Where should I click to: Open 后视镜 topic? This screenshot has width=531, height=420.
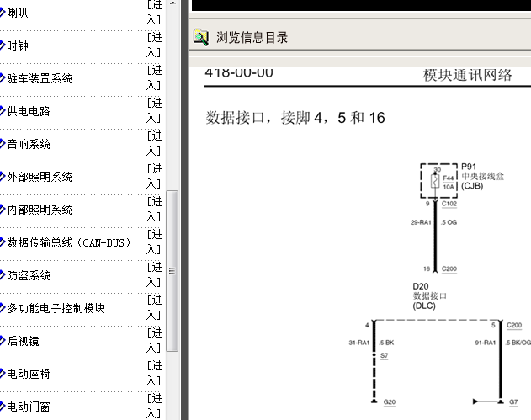tap(23, 342)
